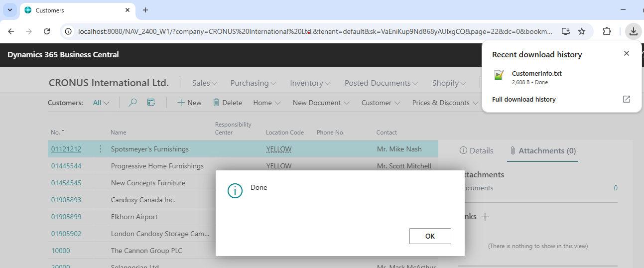Image resolution: width=644 pixels, height=268 pixels.
Task: Click Delete customer action
Action: click(x=227, y=103)
